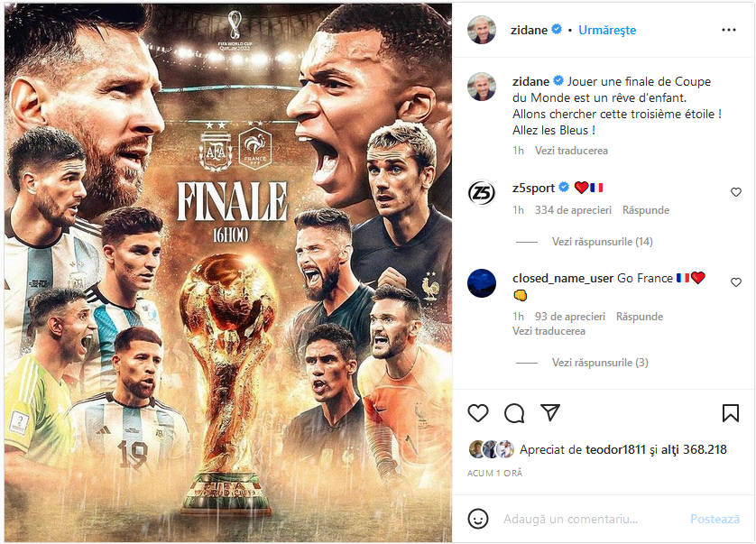This screenshot has height=544, width=756.
Task: Like the z5sport comment
Action: coord(736,192)
